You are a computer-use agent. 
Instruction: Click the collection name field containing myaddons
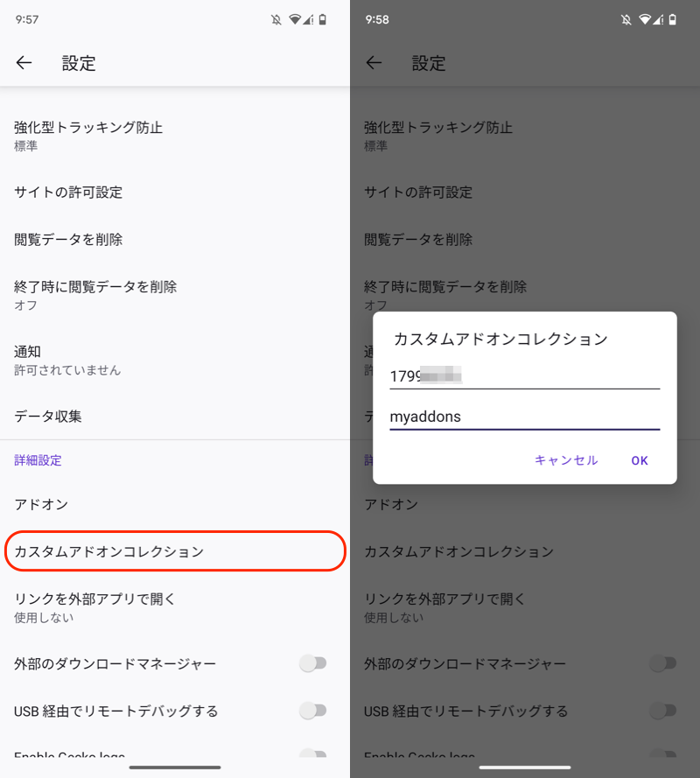(524, 417)
